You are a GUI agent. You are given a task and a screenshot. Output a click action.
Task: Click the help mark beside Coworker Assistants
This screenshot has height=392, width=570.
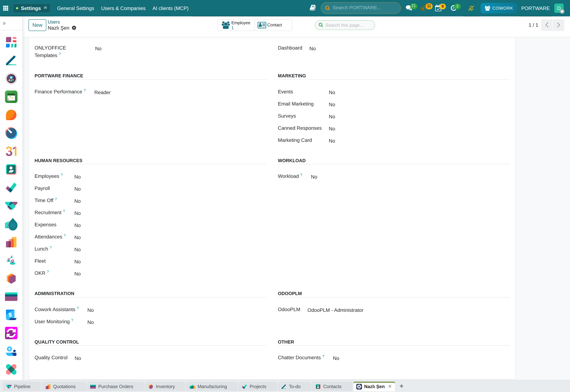(x=78, y=308)
